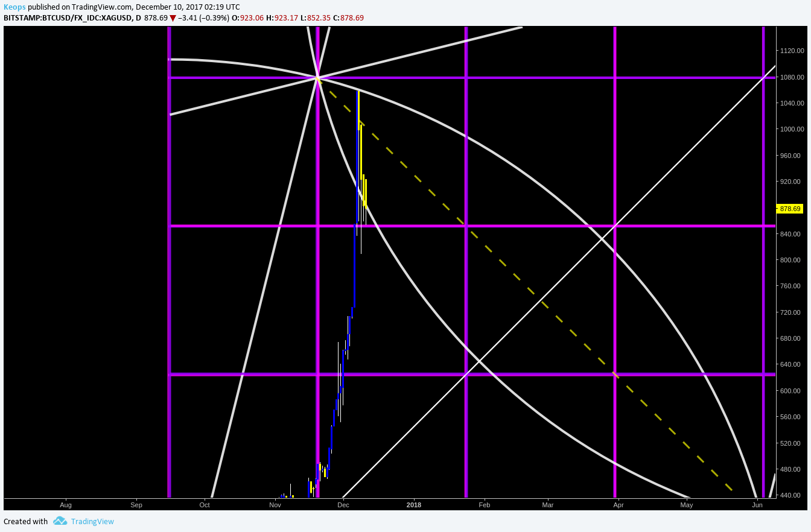
Task: Click the 440.00 price axis label
Action: pyautogui.click(x=792, y=496)
